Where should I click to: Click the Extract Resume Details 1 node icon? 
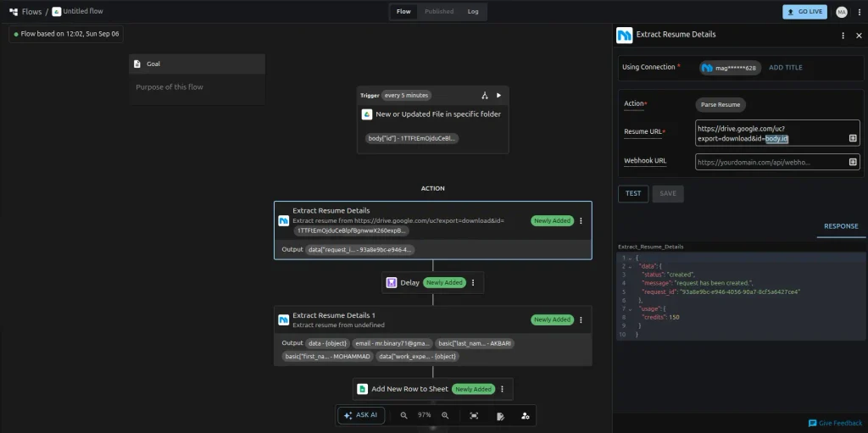tap(283, 319)
